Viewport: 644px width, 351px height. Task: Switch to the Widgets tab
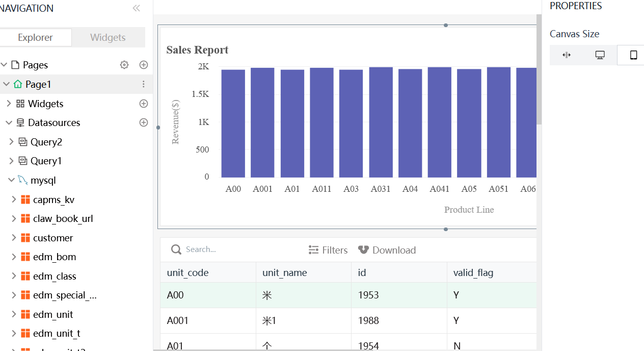click(x=108, y=37)
